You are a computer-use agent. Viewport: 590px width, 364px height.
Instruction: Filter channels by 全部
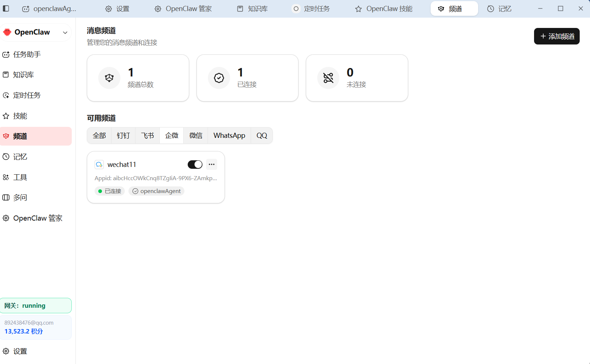point(99,136)
